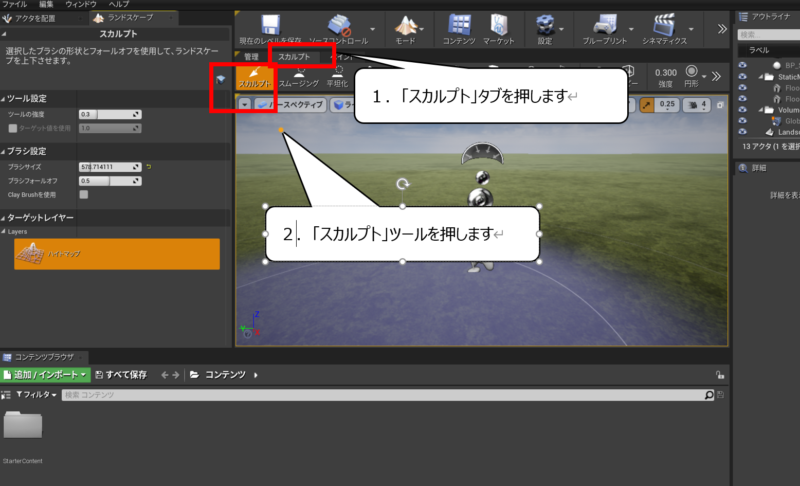Click the camera speed icon showing 4

click(x=697, y=105)
